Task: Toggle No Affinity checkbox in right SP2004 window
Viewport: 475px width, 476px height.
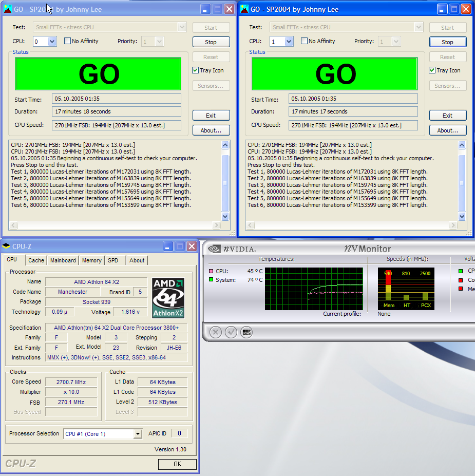Action: [304, 41]
